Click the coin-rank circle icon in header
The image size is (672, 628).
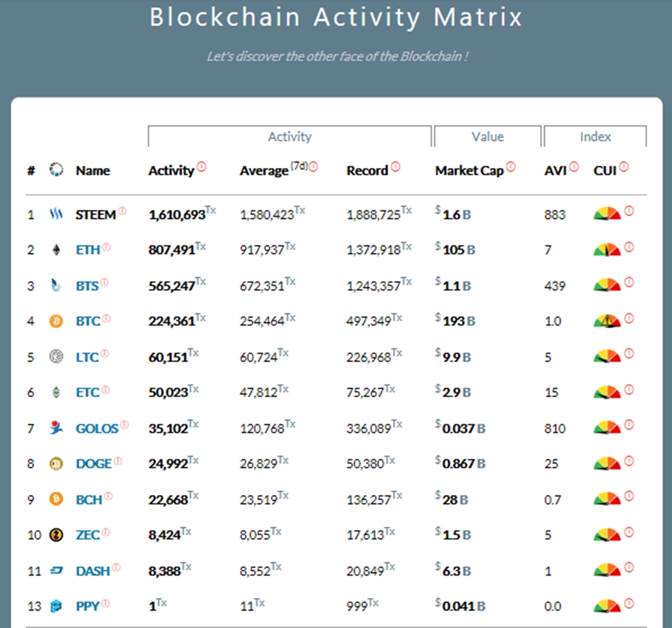56,170
